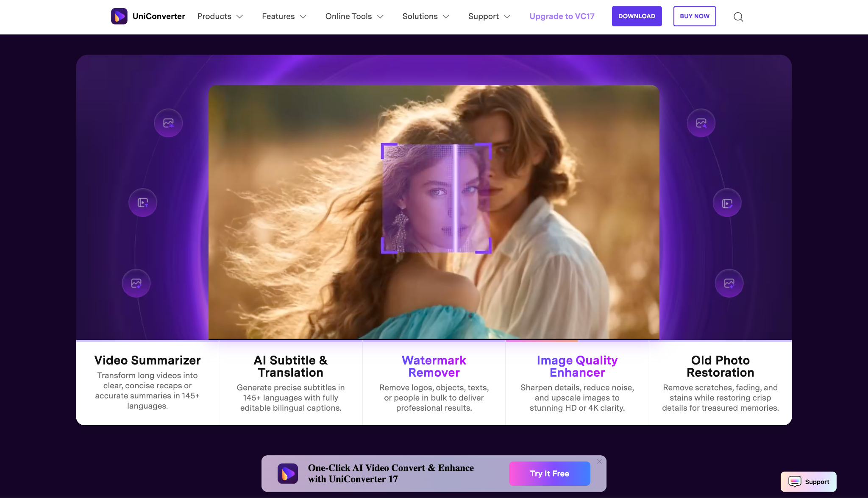Expand the Products dropdown
This screenshot has width=868, height=498.
(220, 16)
